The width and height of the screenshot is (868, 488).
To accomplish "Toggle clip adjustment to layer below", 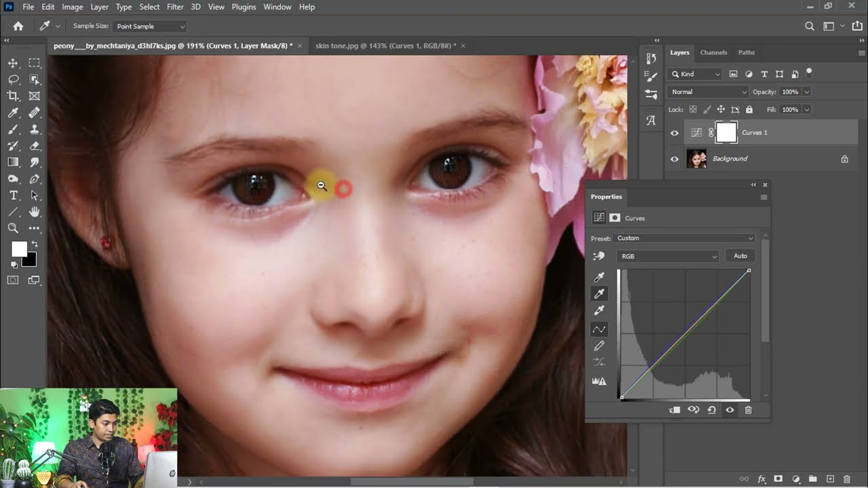I will [x=675, y=410].
